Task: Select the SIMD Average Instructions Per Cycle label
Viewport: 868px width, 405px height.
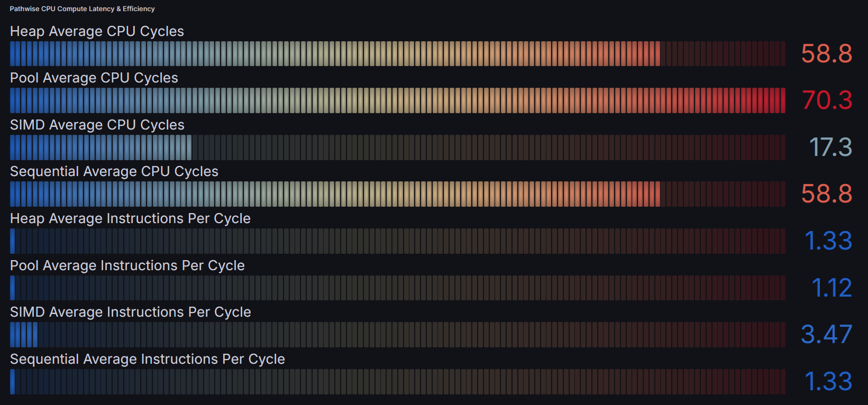Action: coord(131,312)
